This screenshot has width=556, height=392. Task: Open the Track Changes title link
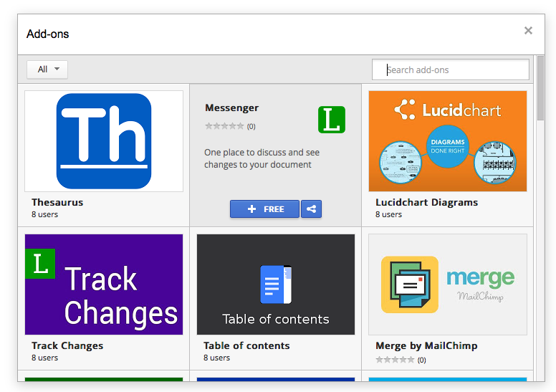point(67,346)
